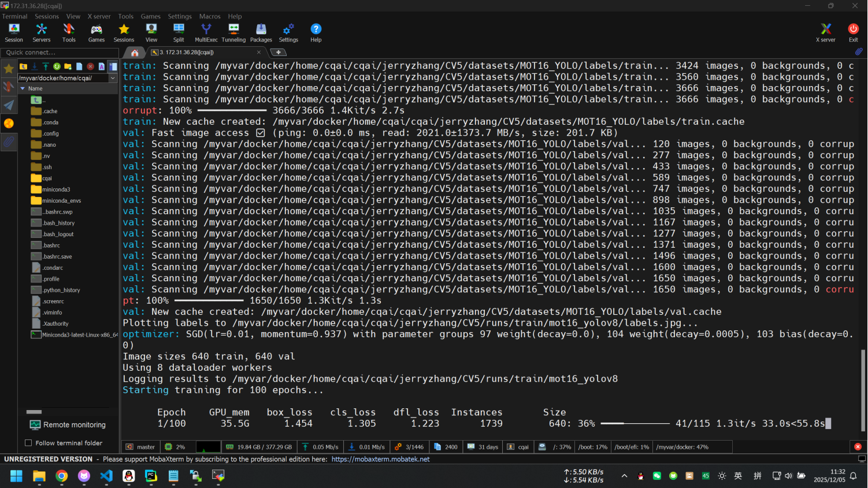868x488 pixels.
Task: Open the Servers toolbar icon
Action: click(41, 32)
